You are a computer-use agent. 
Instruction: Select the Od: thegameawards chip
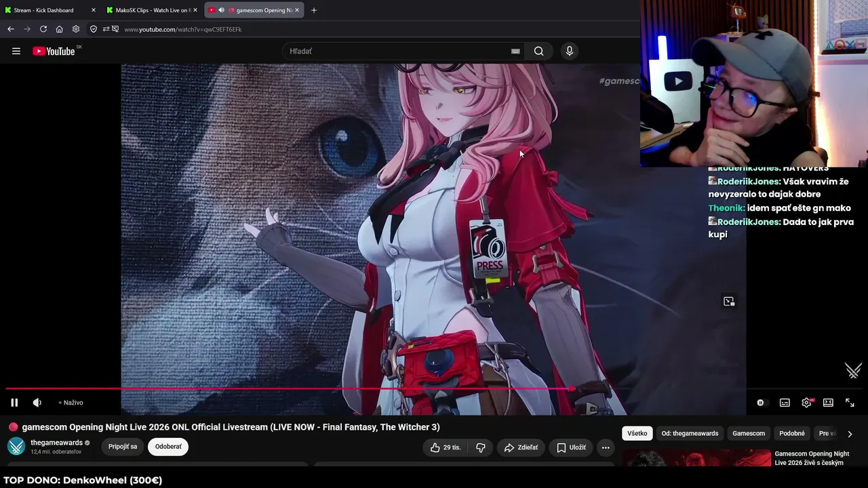(690, 434)
